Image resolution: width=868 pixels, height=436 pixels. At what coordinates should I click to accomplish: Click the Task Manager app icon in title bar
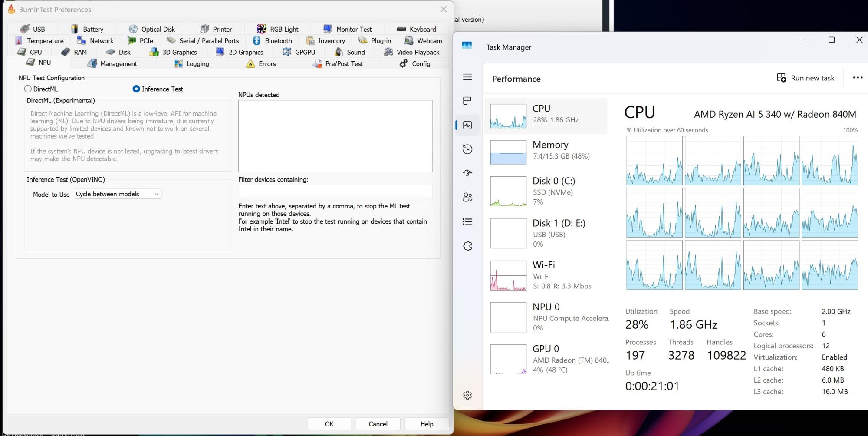(467, 46)
